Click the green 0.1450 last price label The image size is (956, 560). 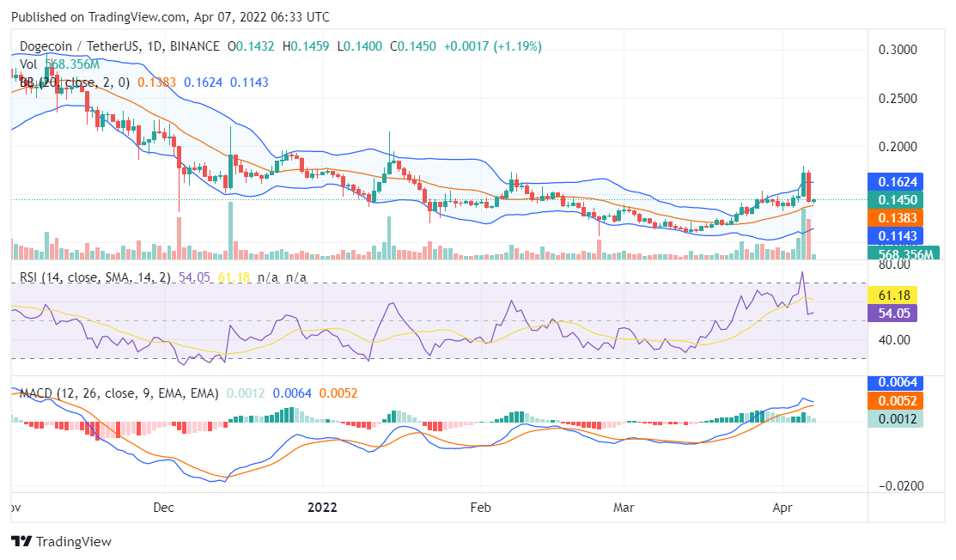(896, 199)
